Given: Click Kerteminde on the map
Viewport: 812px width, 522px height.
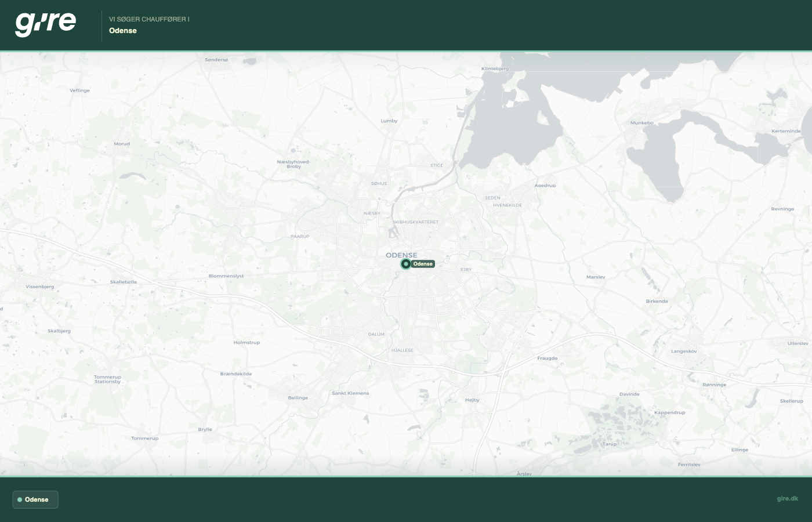Looking at the screenshot, I should click(x=786, y=131).
